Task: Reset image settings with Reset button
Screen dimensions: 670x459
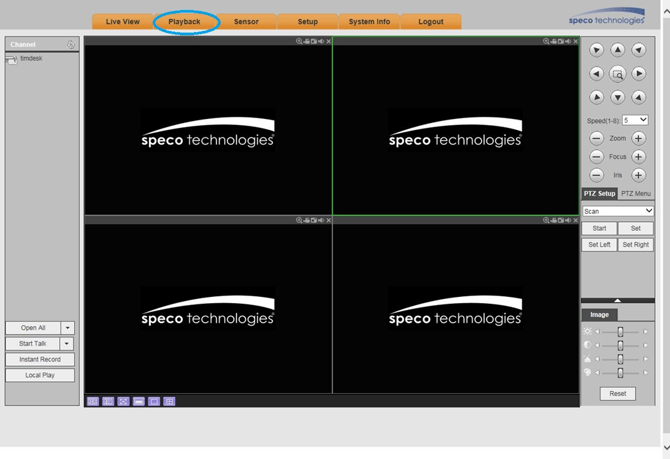Action: 617,394
